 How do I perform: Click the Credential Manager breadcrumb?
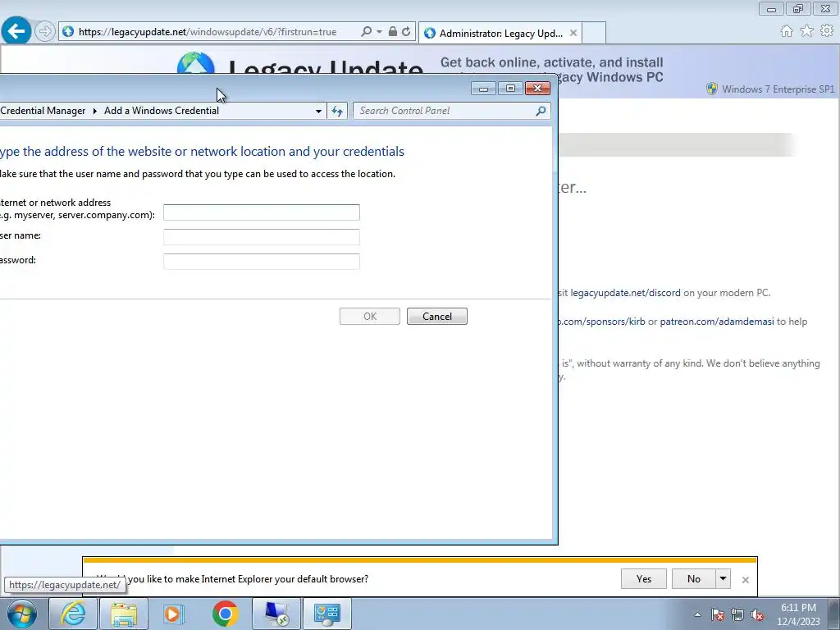(x=43, y=111)
